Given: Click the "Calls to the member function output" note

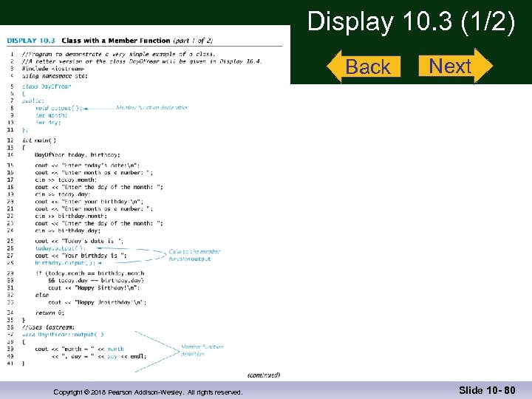Looking at the screenshot, I should pos(194,255).
